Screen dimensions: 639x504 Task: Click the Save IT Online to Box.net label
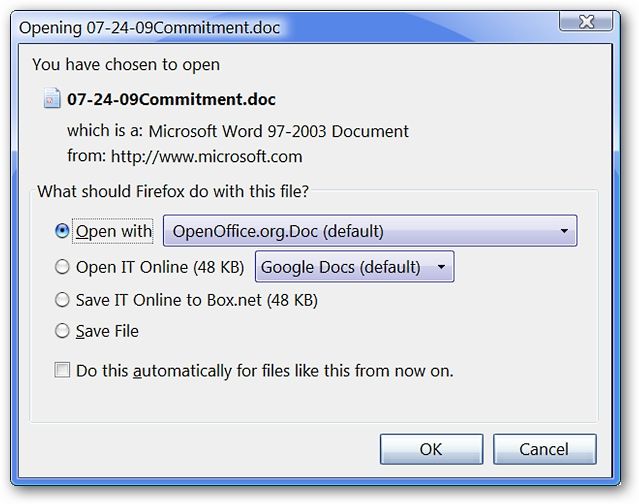coord(196,300)
